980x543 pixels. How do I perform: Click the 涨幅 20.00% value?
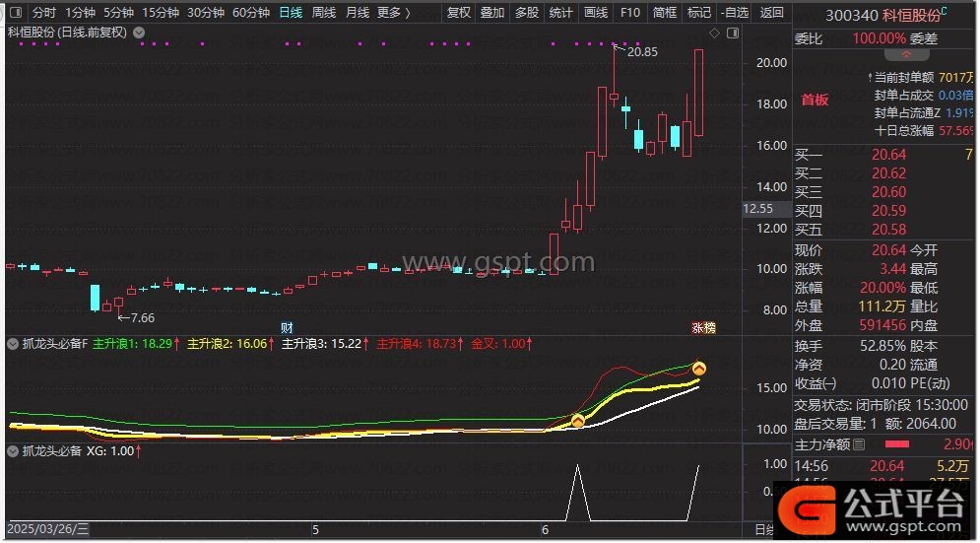[x=882, y=288]
